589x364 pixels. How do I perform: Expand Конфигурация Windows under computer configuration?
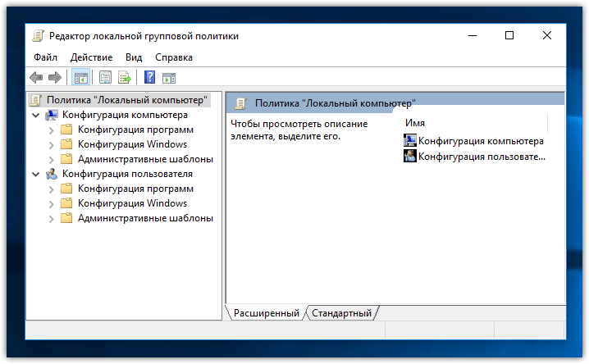coord(52,145)
